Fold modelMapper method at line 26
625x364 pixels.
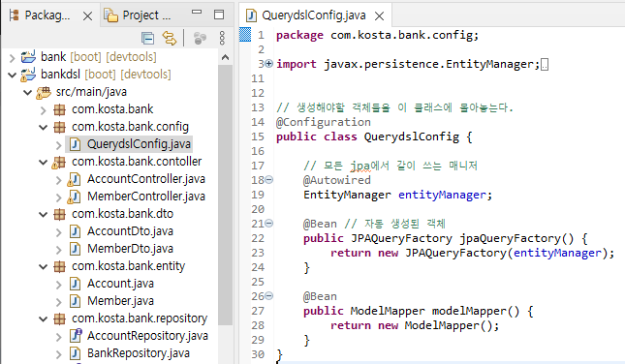point(269,296)
